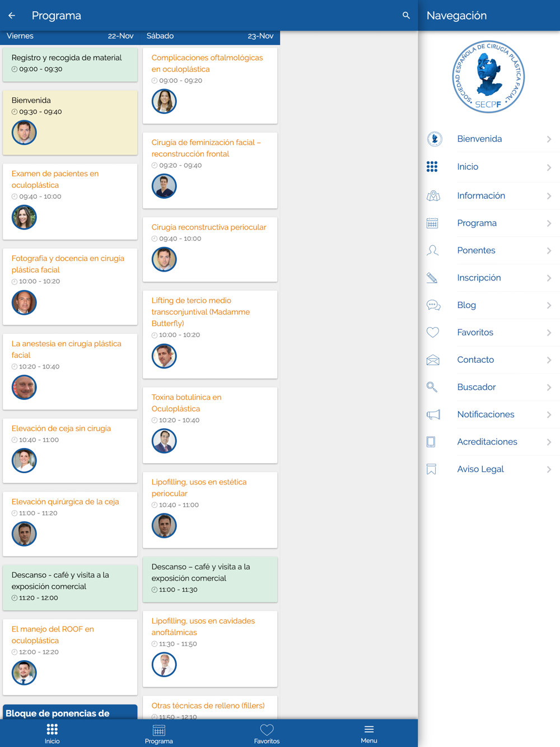560x747 pixels.
Task: Open Inscripción in the navigation menu
Action: click(x=489, y=278)
